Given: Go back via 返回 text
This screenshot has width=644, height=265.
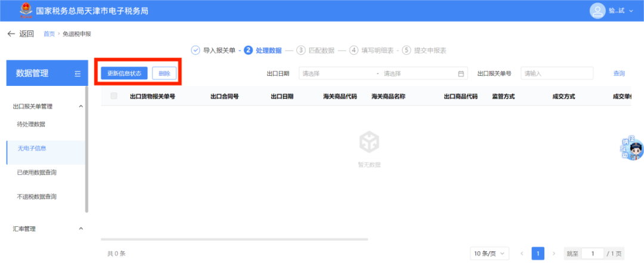Looking at the screenshot, I should point(26,33).
